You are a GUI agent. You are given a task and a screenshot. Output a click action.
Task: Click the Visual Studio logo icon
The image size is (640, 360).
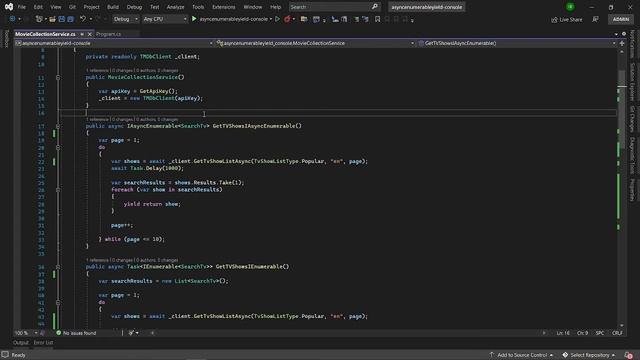point(9,7)
